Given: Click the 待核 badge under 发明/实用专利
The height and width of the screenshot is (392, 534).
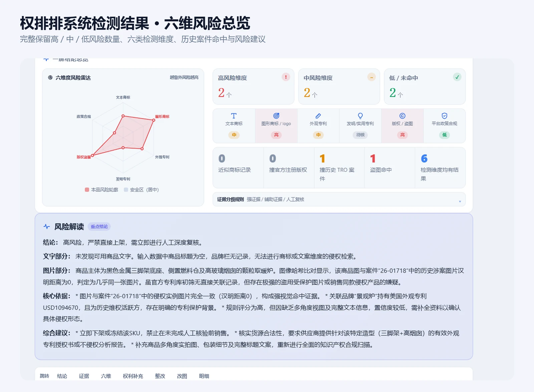Looking at the screenshot, I should pos(360,135).
